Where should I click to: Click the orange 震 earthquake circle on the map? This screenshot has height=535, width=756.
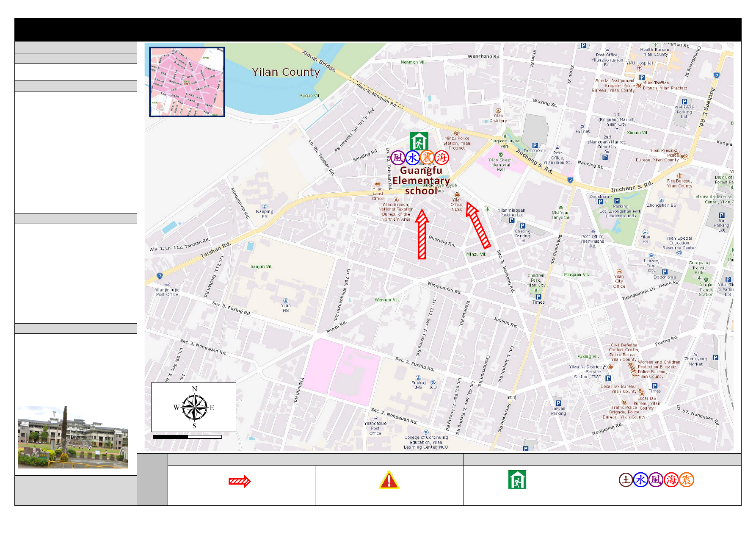coord(427,158)
